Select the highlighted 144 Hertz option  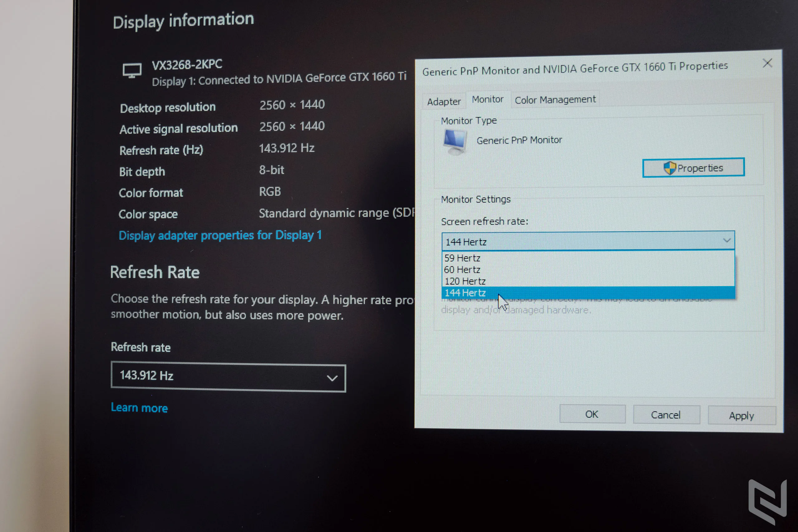point(588,293)
